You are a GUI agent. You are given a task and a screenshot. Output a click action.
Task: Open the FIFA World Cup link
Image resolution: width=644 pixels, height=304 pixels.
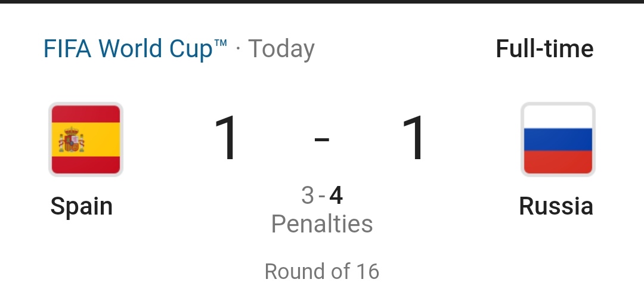pos(135,49)
